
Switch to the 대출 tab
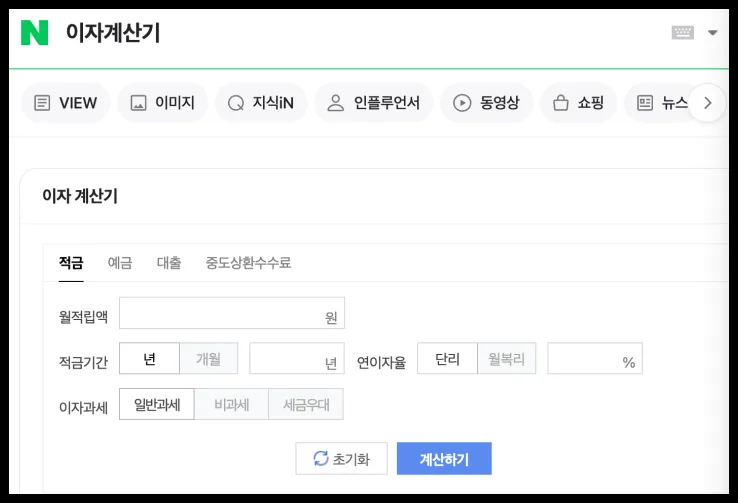pyautogui.click(x=169, y=263)
